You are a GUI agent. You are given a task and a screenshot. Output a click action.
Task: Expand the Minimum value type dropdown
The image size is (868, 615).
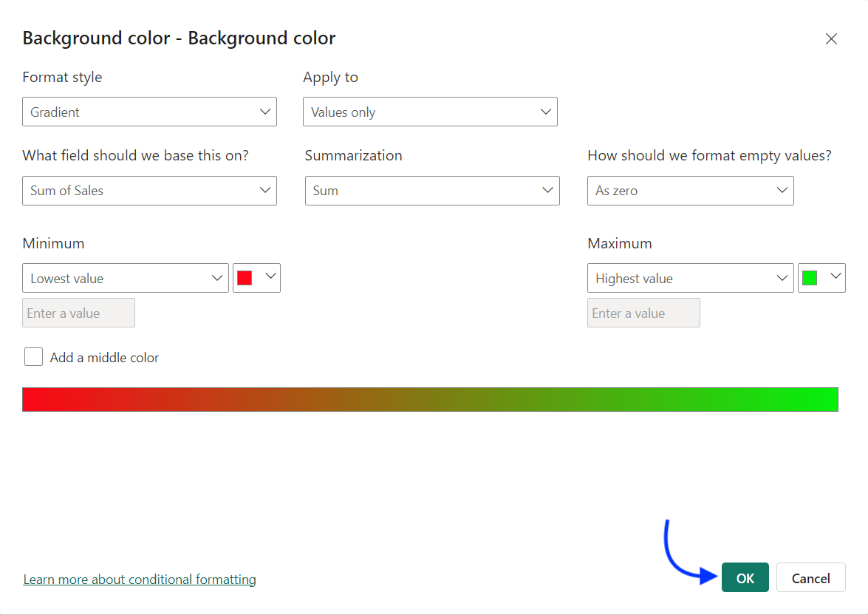click(125, 278)
